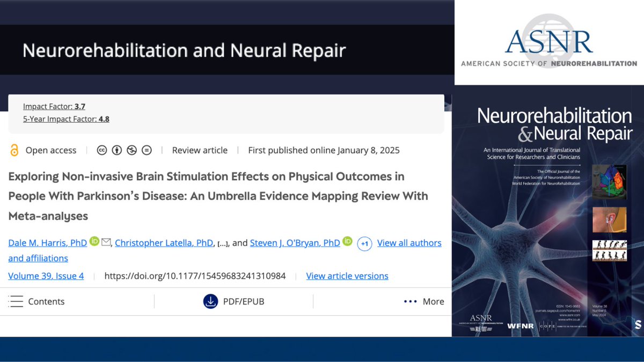The width and height of the screenshot is (644, 362).
Task: Click the ASNR society logo
Action: point(548,42)
